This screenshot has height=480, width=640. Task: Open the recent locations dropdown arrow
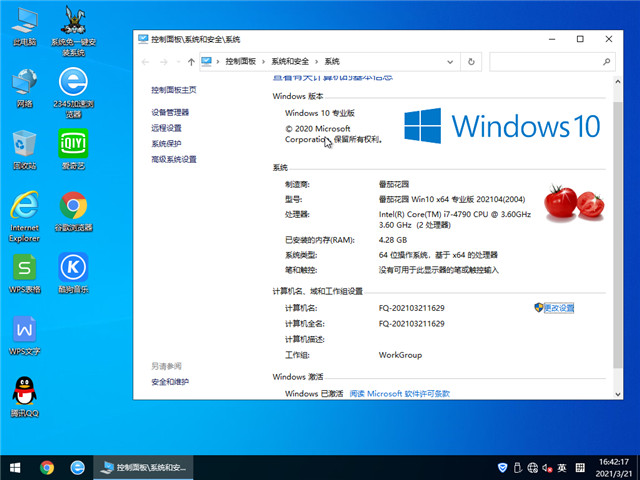coord(178,62)
